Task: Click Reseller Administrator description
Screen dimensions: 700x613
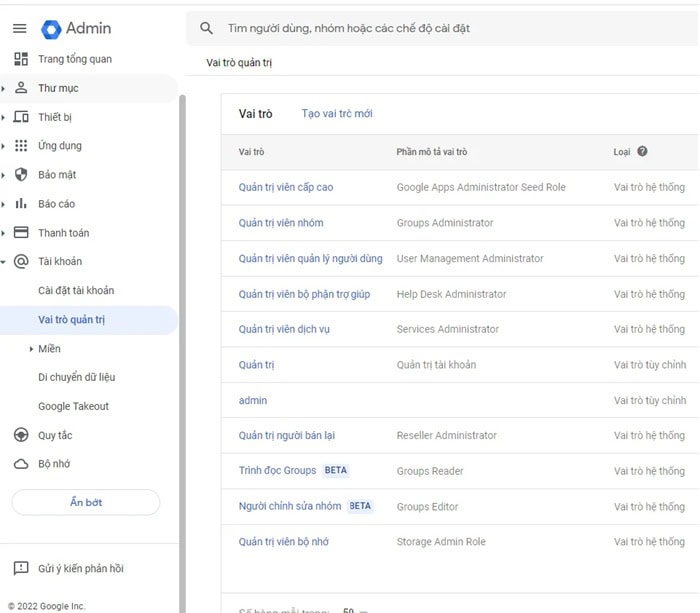Action: point(446,435)
